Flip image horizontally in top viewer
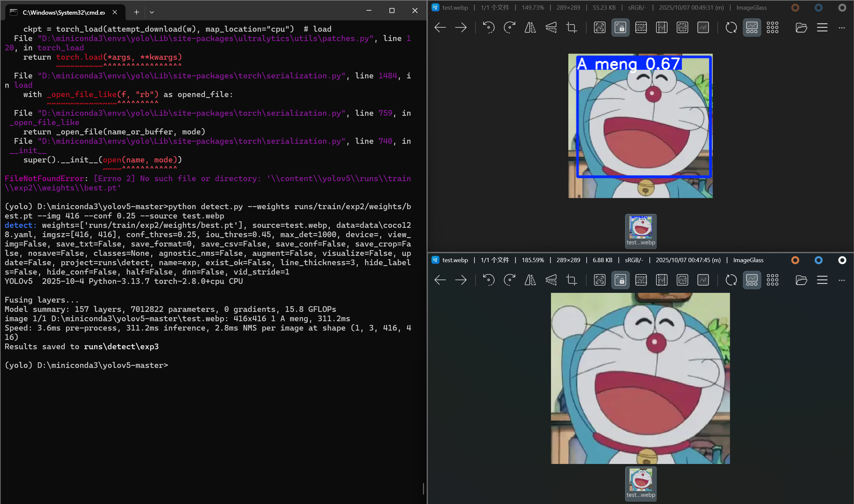Image resolution: width=854 pixels, height=504 pixels. point(530,27)
